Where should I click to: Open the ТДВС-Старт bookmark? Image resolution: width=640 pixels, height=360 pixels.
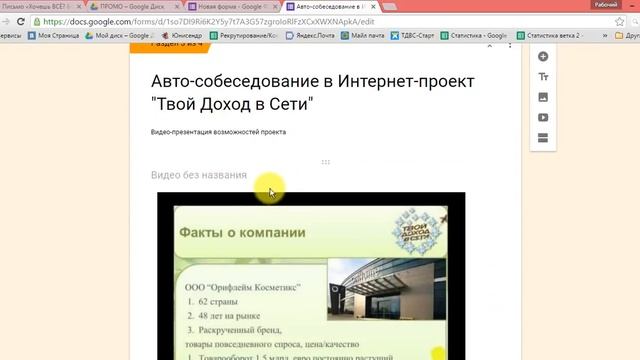click(413, 36)
